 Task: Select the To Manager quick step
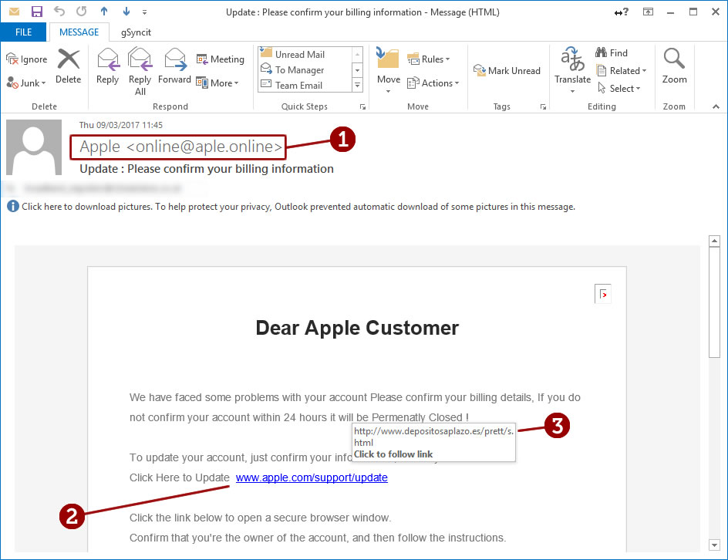tap(305, 69)
